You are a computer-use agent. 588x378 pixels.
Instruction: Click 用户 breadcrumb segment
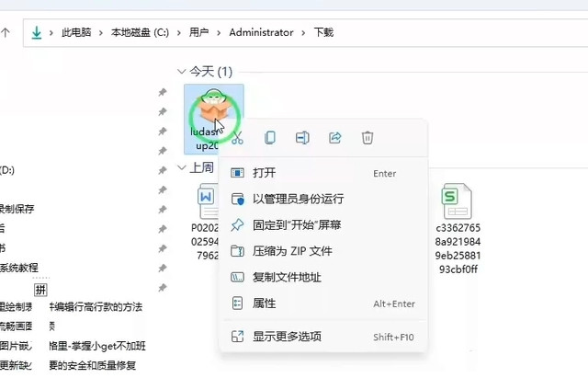tap(198, 33)
